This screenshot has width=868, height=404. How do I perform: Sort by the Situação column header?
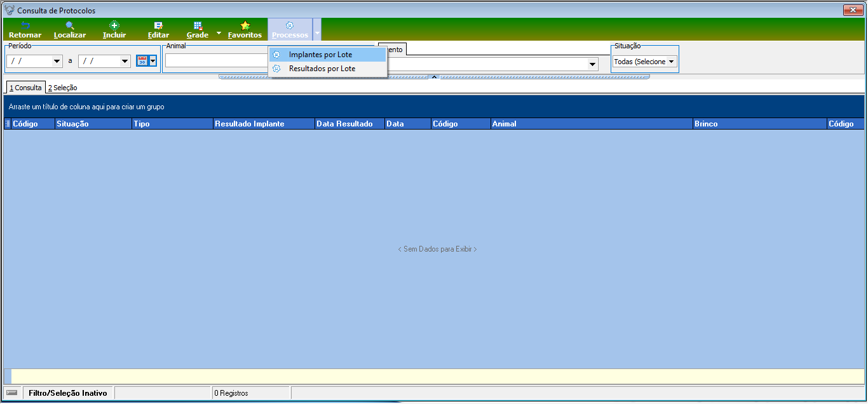pyautogui.click(x=93, y=124)
